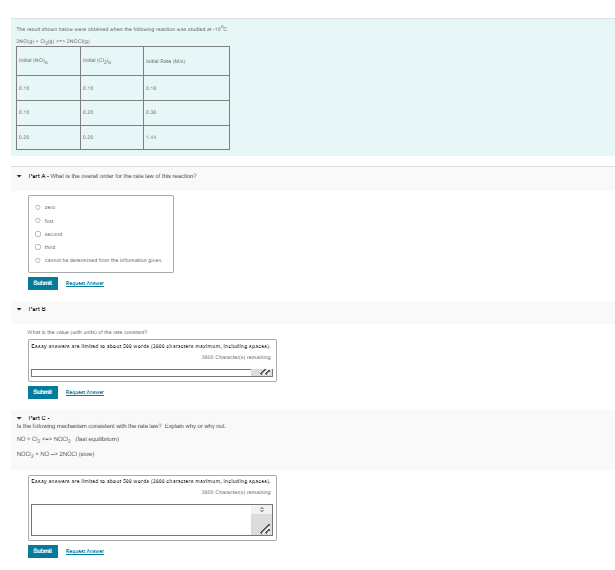Screen dimensions: 615x570
Task: Click 'What is the value (with units)' prompt
Action: 87,332
